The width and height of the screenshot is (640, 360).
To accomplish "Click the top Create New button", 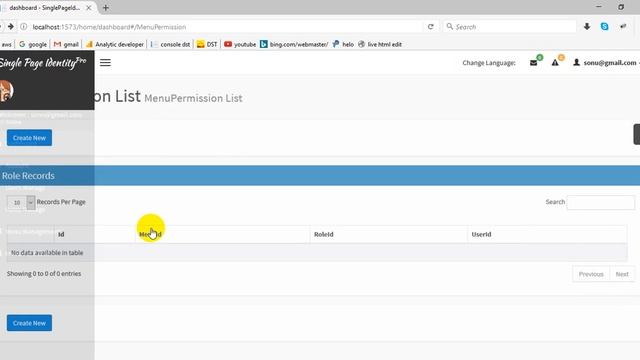I will coord(29,138).
